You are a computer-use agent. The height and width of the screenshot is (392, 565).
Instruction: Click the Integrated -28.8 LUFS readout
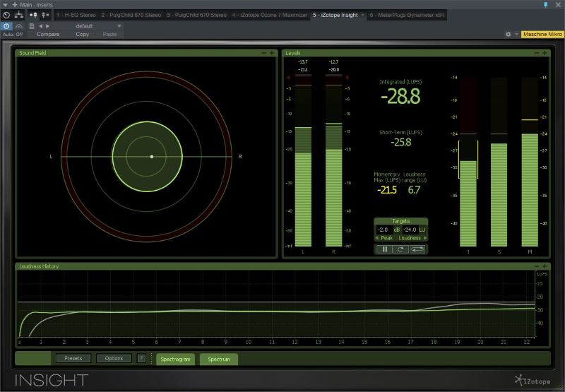400,97
